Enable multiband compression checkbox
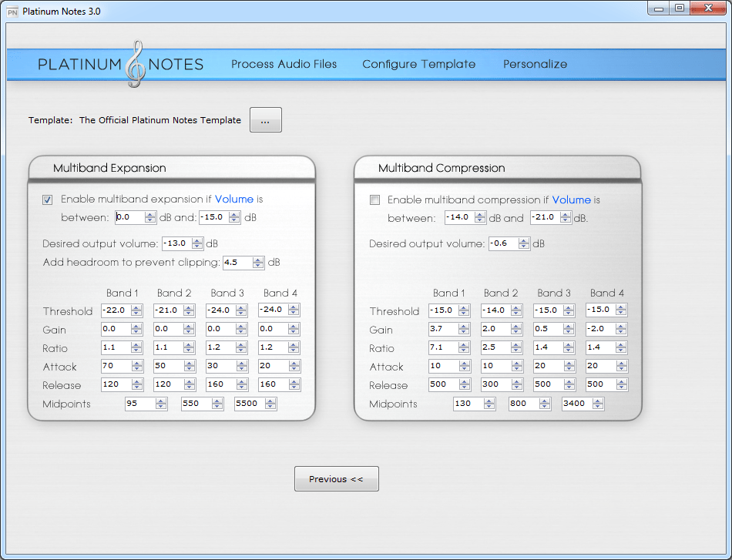 point(374,200)
